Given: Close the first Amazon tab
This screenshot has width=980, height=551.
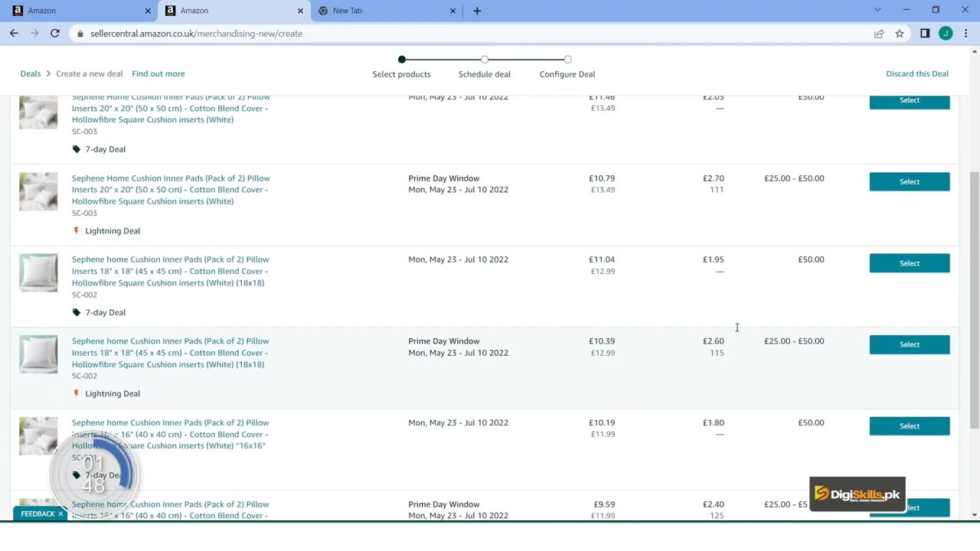Looking at the screenshot, I should pyautogui.click(x=148, y=11).
